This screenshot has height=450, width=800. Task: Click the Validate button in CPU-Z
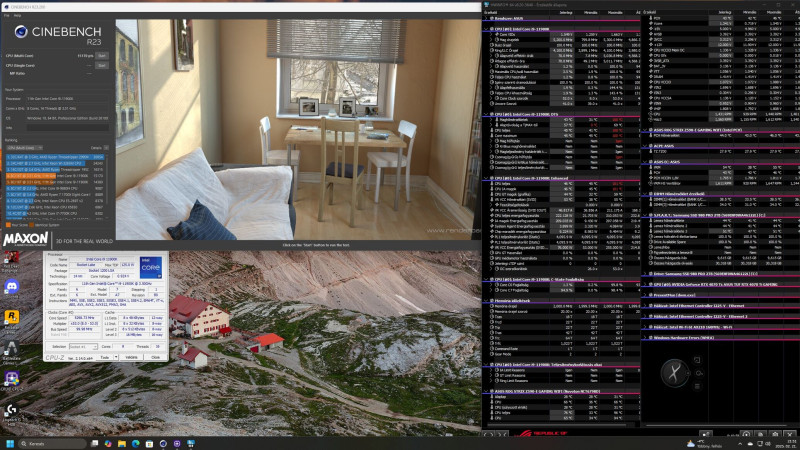(x=132, y=357)
